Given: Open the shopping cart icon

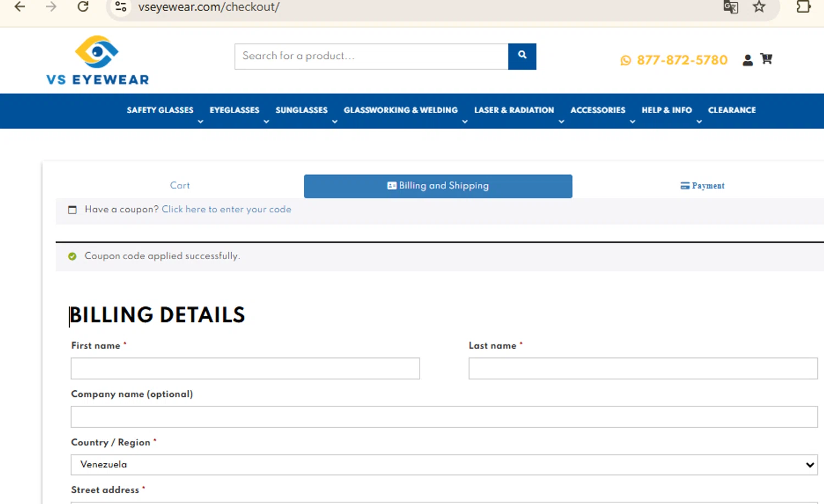Looking at the screenshot, I should 766,58.
